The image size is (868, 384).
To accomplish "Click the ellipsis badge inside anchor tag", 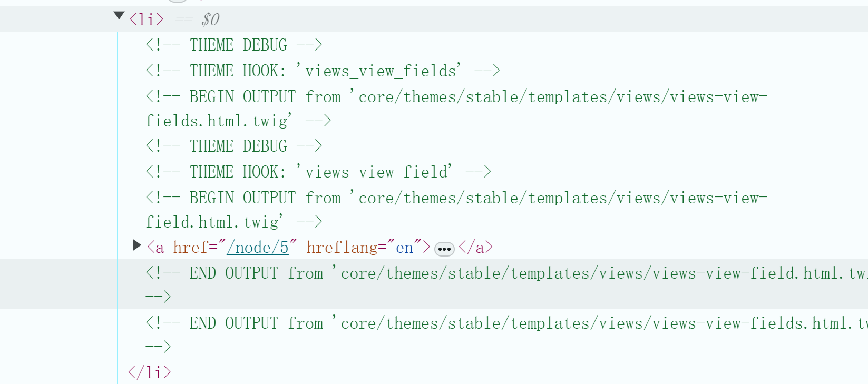I will coord(444,249).
